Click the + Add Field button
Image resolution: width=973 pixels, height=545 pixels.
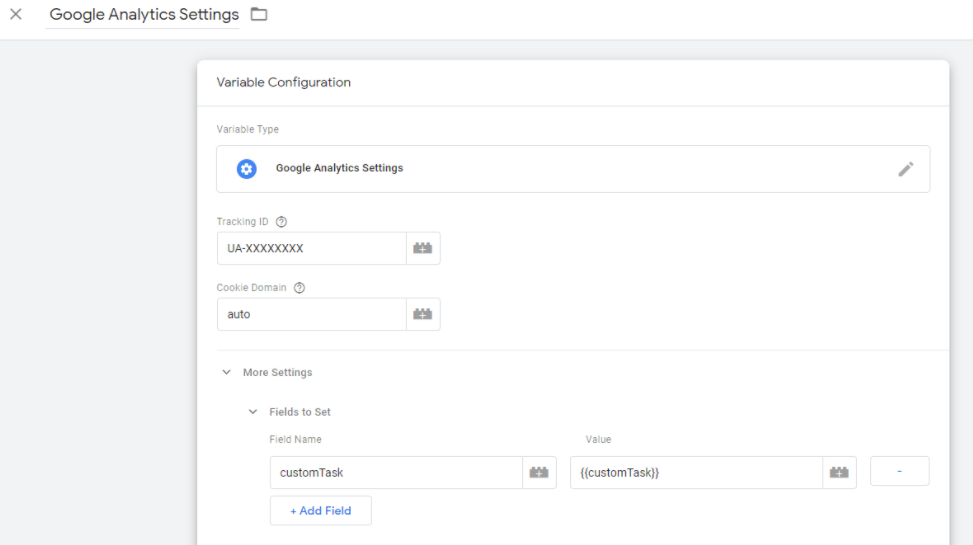[x=321, y=510]
